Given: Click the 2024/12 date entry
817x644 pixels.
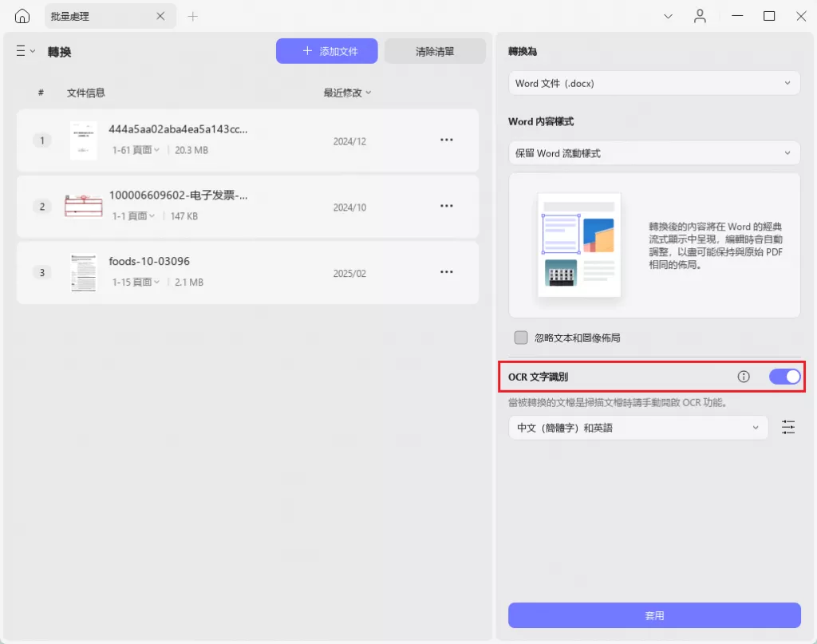Looking at the screenshot, I should (349, 142).
